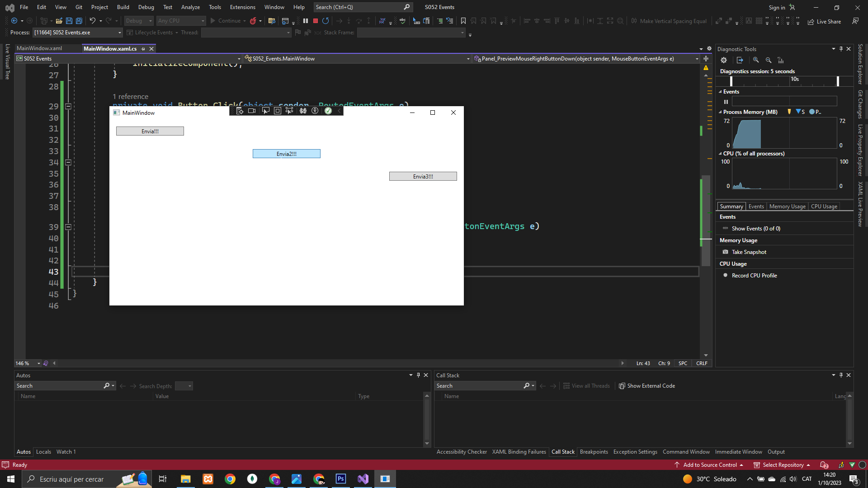This screenshot has width=868, height=488.
Task: Click Show External Code
Action: point(646,386)
